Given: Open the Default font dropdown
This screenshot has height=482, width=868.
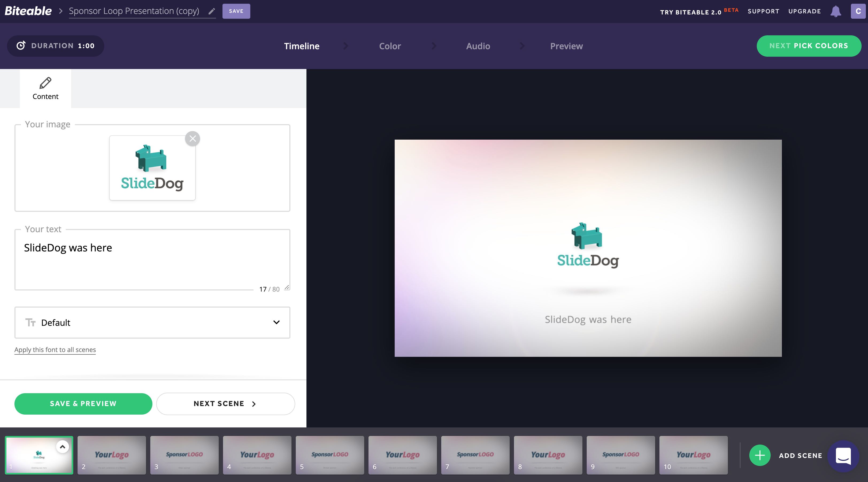Looking at the screenshot, I should (x=276, y=323).
